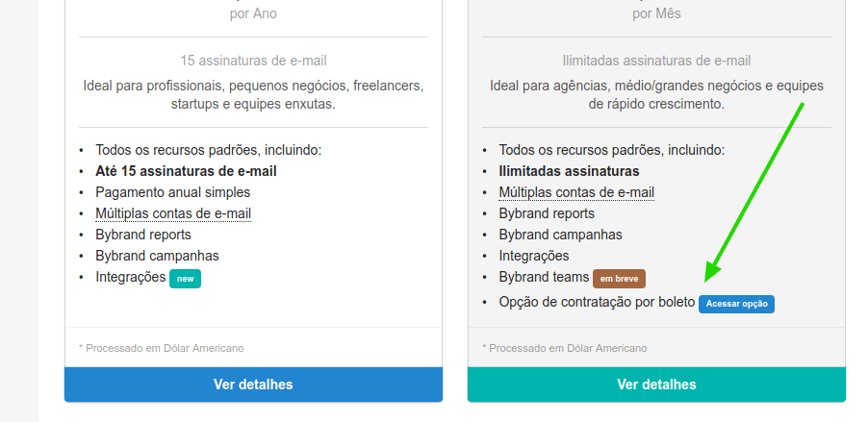Click the "Ilimitadas assinaturas de e-mail" heading
Screen dimensions: 868x422
point(656,60)
